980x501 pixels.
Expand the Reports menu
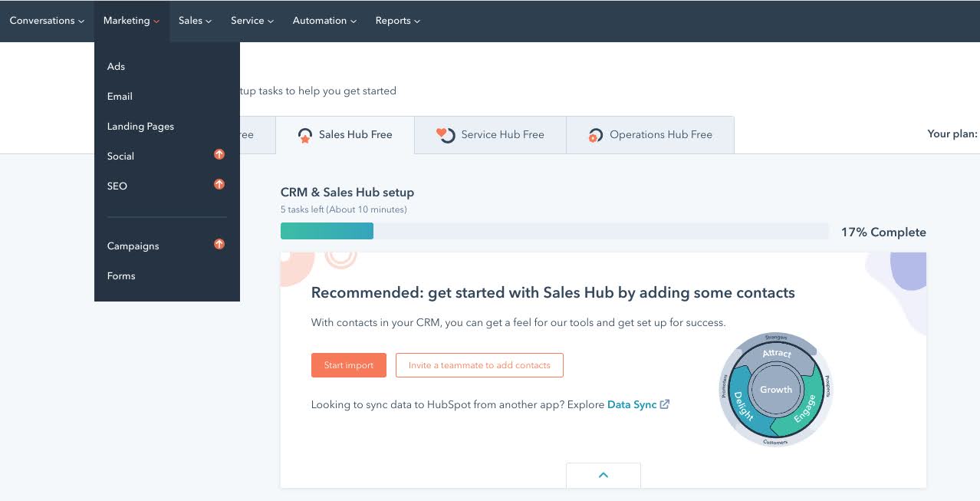click(x=398, y=21)
